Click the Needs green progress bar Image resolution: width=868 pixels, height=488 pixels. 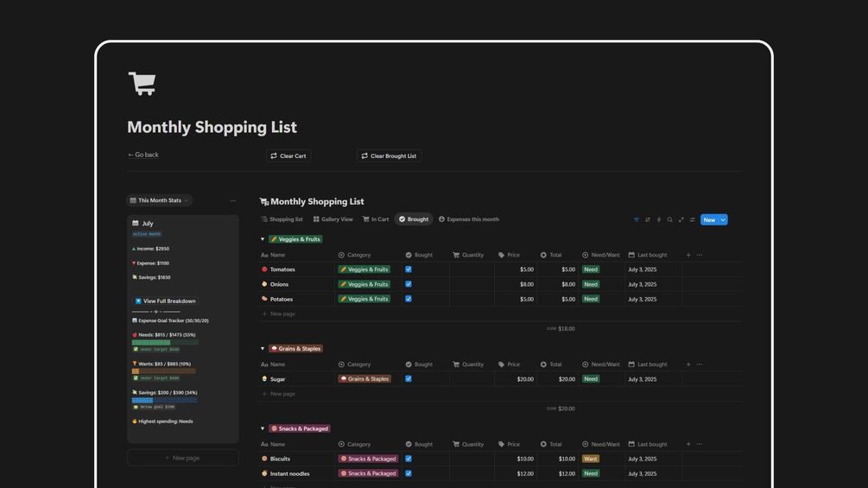click(164, 343)
